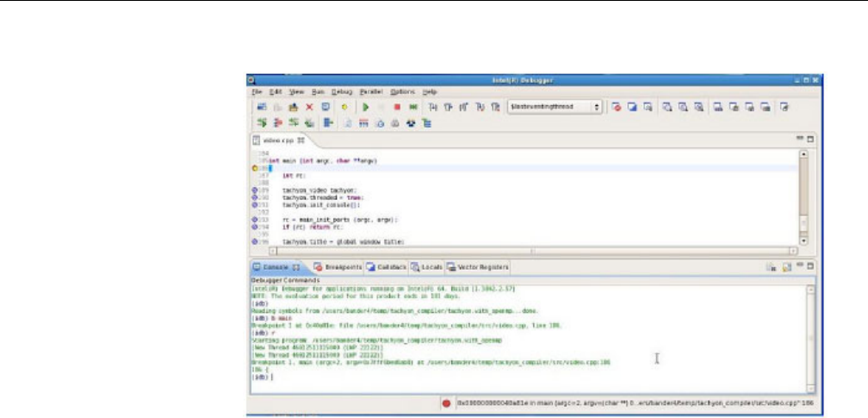
Task: Click the editor vertical scrollbar down arrow
Action: tap(803, 241)
